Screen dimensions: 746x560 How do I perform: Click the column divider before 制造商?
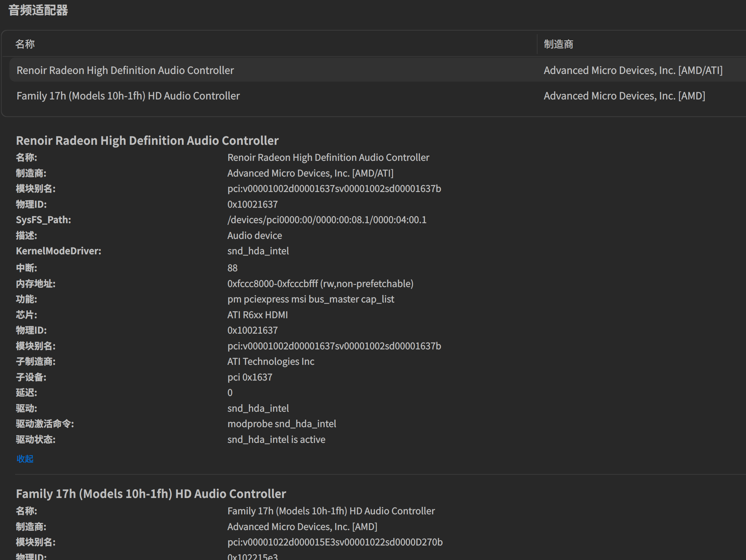pos(537,44)
